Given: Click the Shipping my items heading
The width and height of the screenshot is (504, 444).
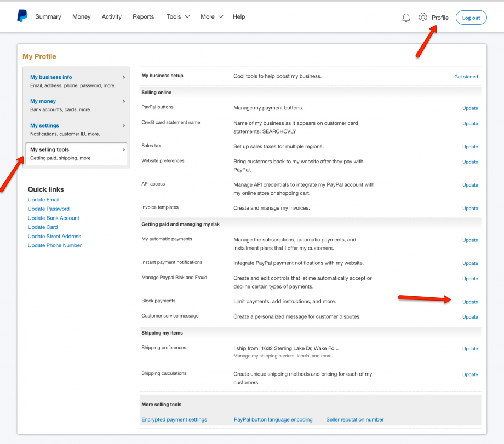Looking at the screenshot, I should (162, 333).
